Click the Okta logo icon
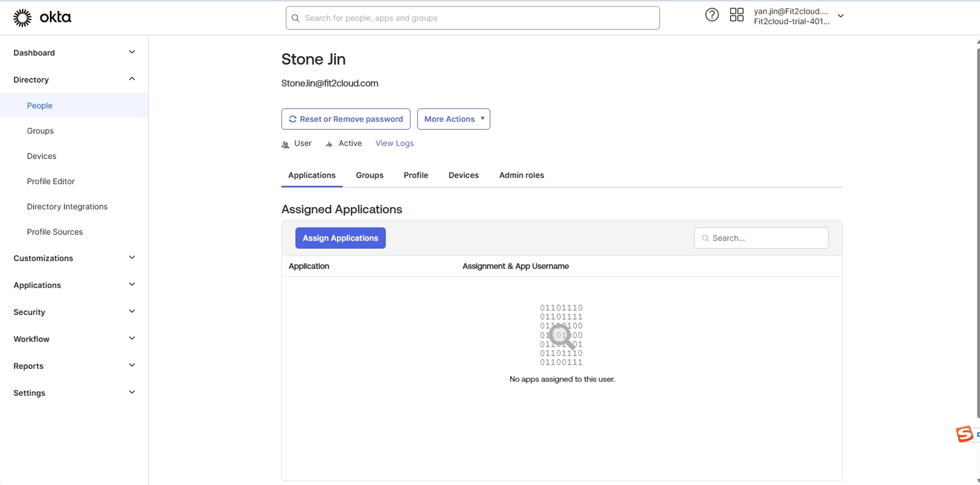This screenshot has height=485, width=980. tap(22, 18)
